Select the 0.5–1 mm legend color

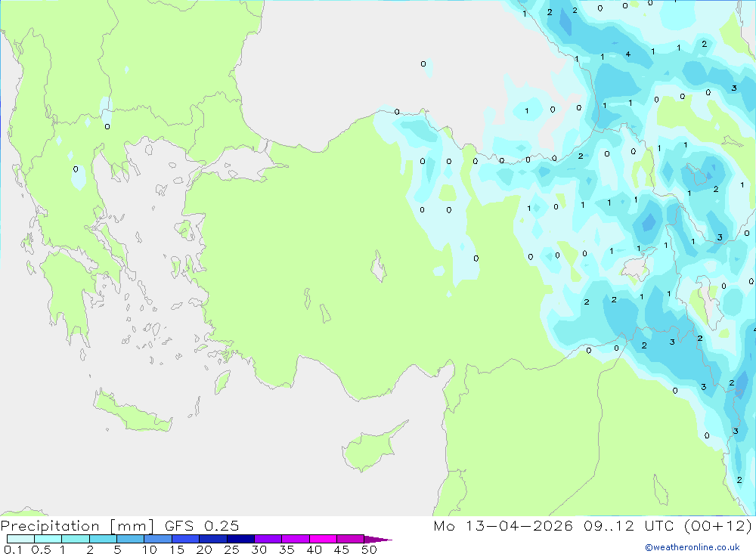[x=48, y=539]
